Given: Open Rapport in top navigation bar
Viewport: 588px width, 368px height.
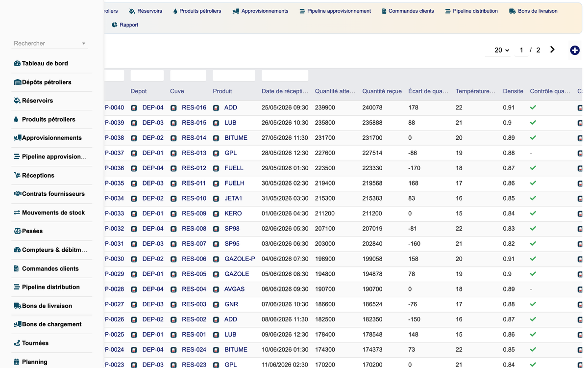Looking at the screenshot, I should pyautogui.click(x=125, y=25).
